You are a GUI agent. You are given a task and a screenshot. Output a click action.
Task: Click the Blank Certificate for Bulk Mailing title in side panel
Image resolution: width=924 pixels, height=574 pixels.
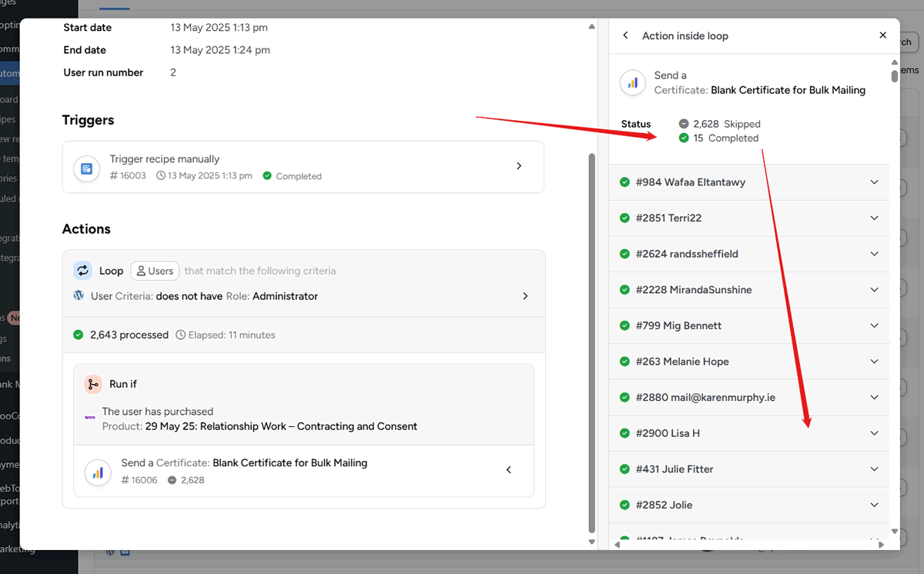point(788,90)
